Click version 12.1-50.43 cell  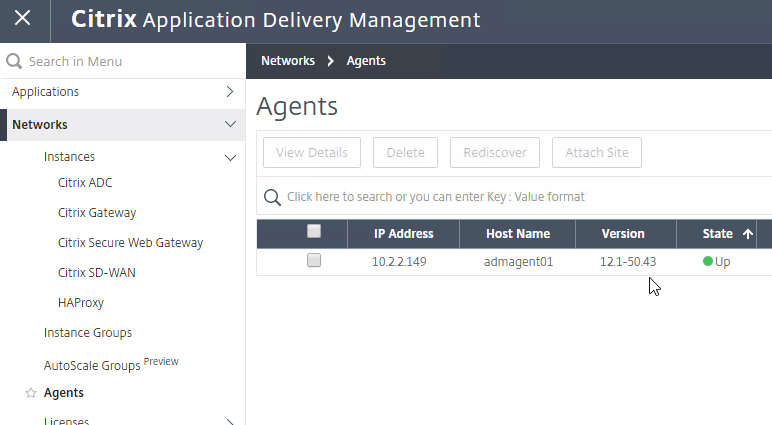pyautogui.click(x=628, y=262)
